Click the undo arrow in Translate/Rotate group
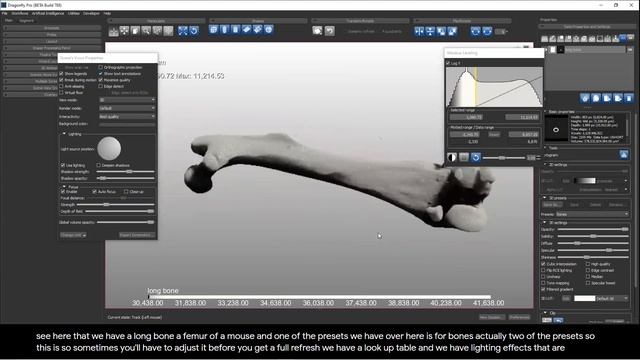 coord(329,31)
